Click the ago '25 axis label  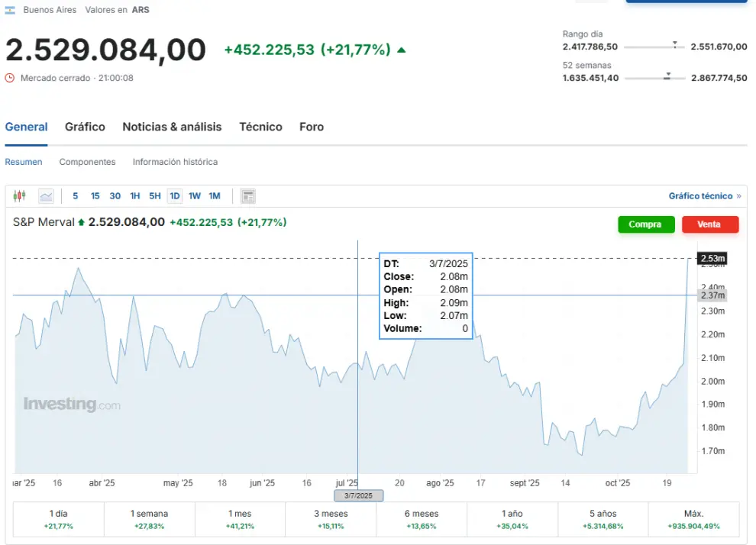pos(440,483)
